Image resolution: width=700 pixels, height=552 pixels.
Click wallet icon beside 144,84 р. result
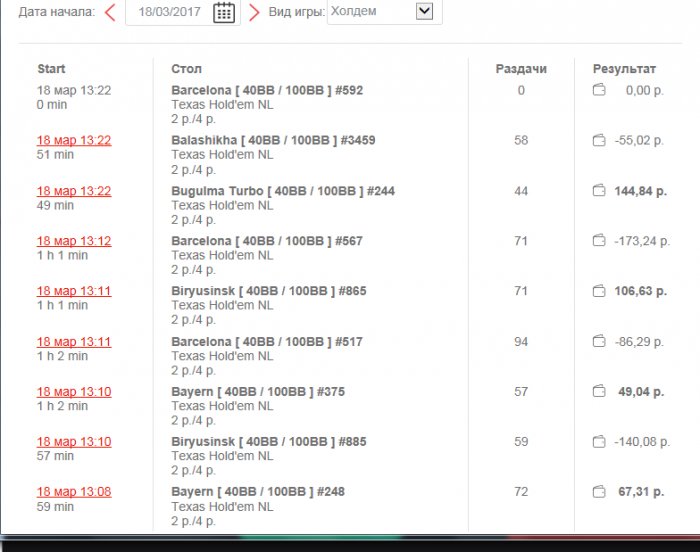pyautogui.click(x=599, y=191)
